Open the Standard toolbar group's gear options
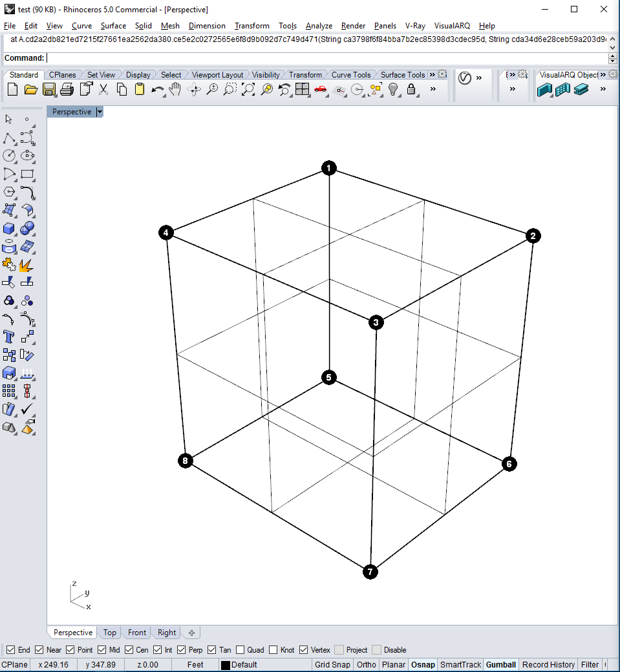The width and height of the screenshot is (620, 672). (442, 74)
